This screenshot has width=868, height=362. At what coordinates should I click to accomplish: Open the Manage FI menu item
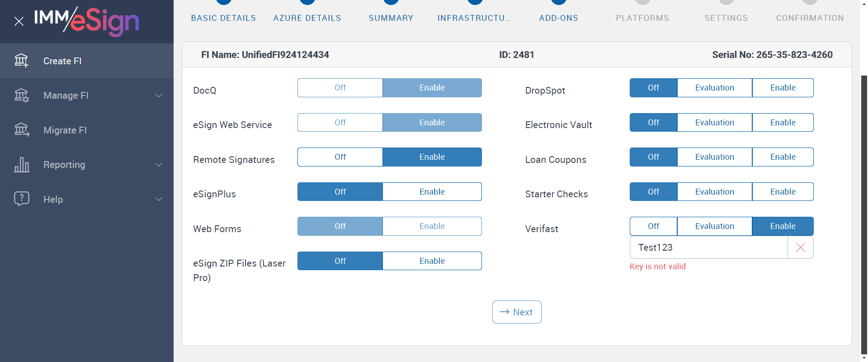87,95
